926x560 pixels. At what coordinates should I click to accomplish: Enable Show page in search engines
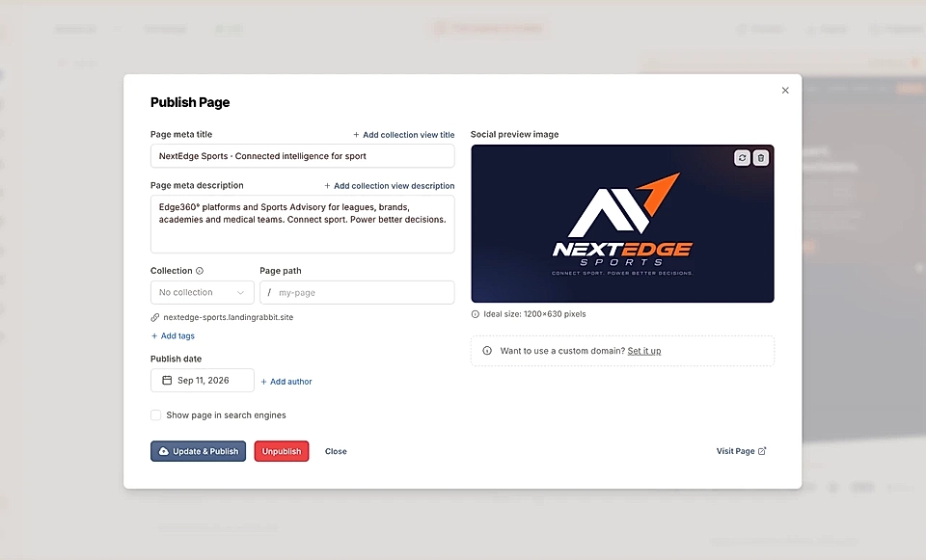156,415
